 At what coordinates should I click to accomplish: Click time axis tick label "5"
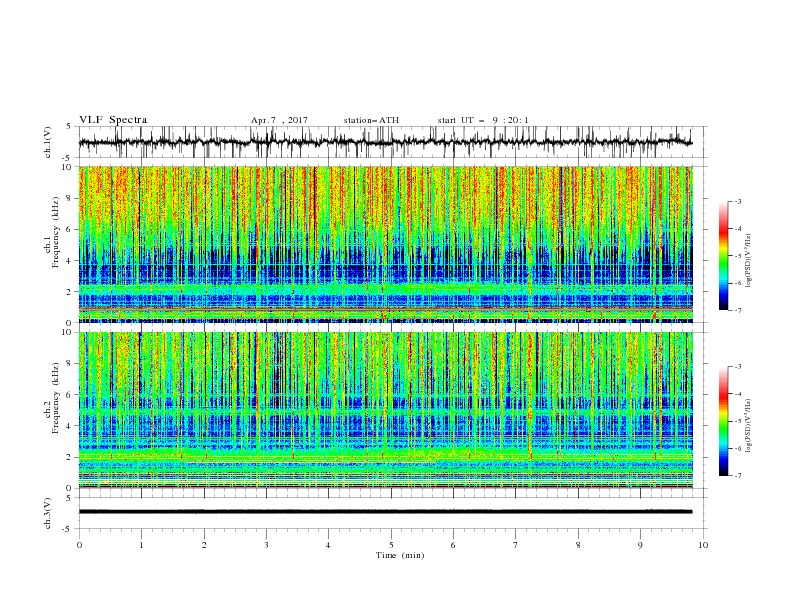pyautogui.click(x=391, y=545)
